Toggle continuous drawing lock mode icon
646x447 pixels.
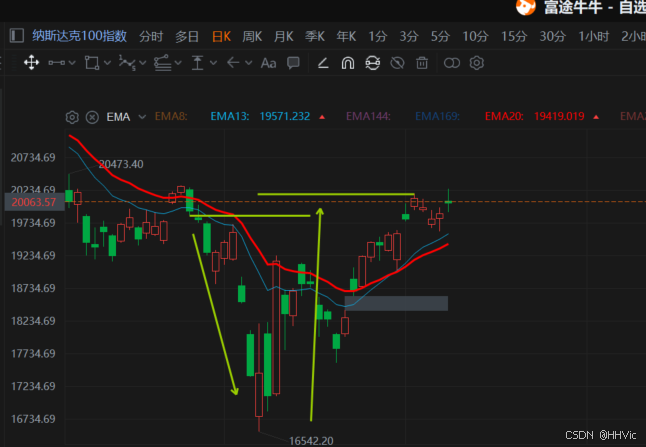click(372, 63)
